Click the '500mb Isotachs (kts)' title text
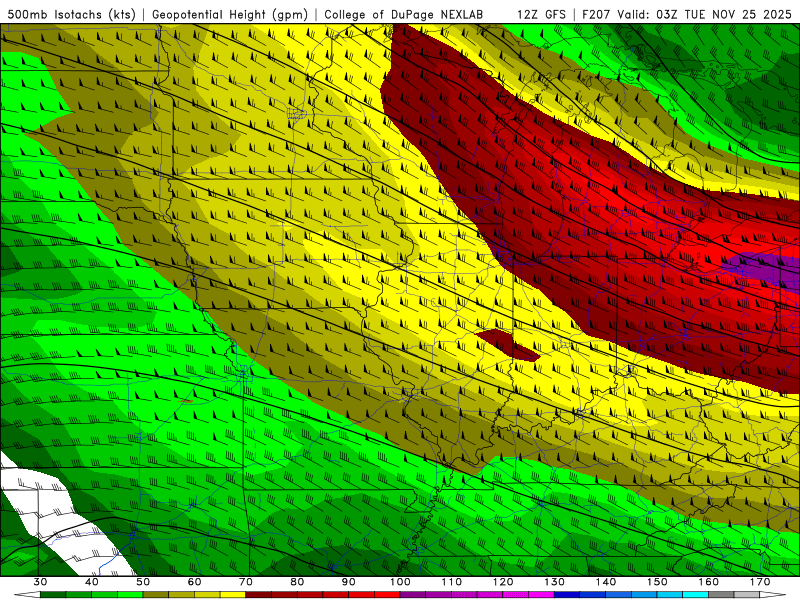800x600 pixels. 71,14
